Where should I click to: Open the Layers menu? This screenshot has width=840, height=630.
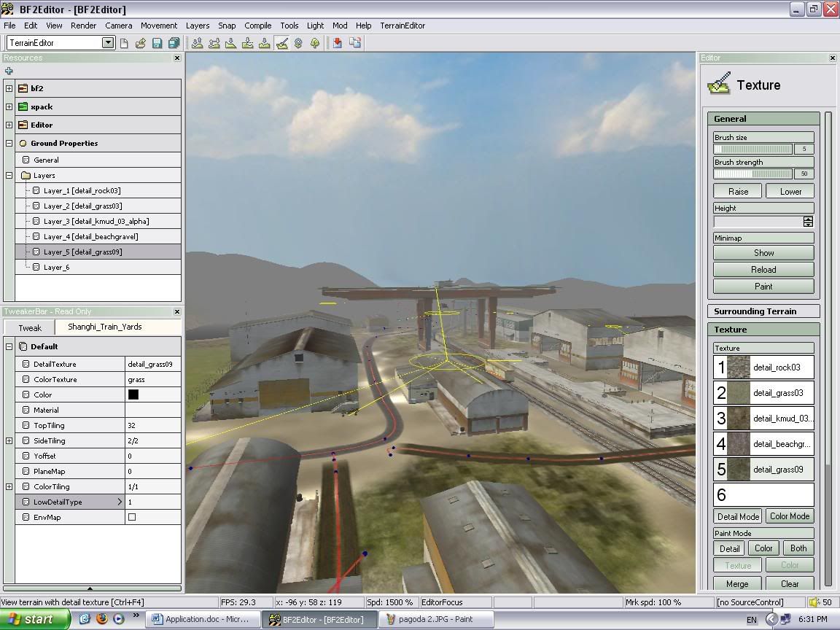coord(197,26)
